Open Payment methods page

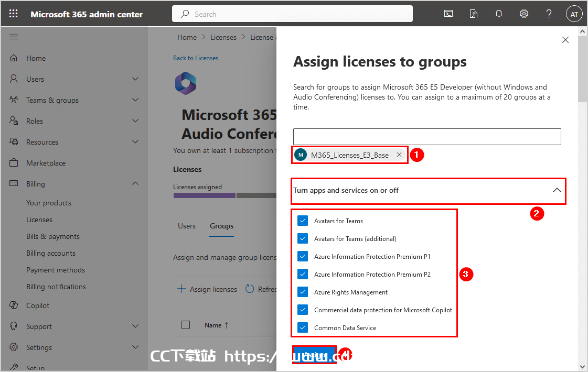56,270
